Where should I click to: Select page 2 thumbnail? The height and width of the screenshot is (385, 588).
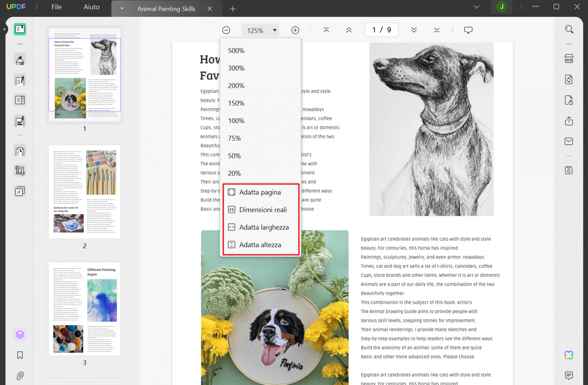coord(85,192)
